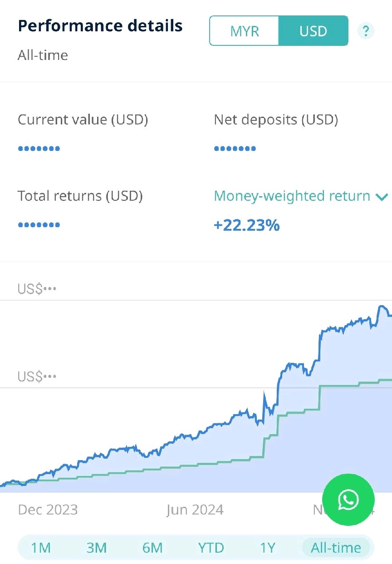Screen dimensions: 392x564
Task: Click the Dec 2023 axis label
Action: coord(48,510)
